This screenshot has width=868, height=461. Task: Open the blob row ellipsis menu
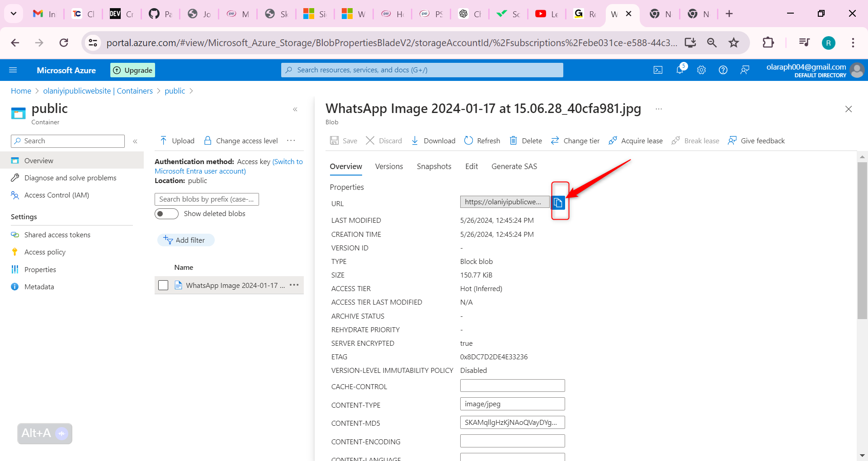[x=294, y=285]
